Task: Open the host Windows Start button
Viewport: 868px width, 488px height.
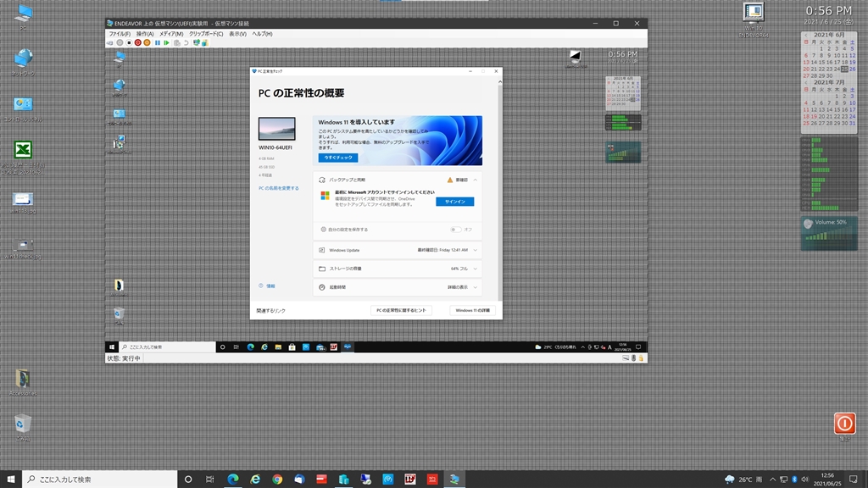Action: click(10, 480)
